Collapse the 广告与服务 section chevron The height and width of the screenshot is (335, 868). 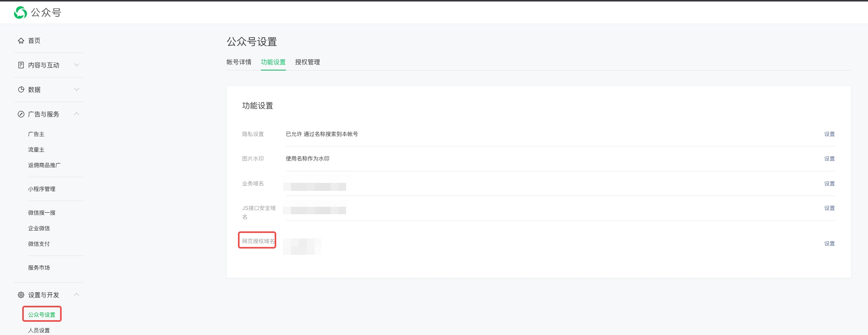pos(77,114)
